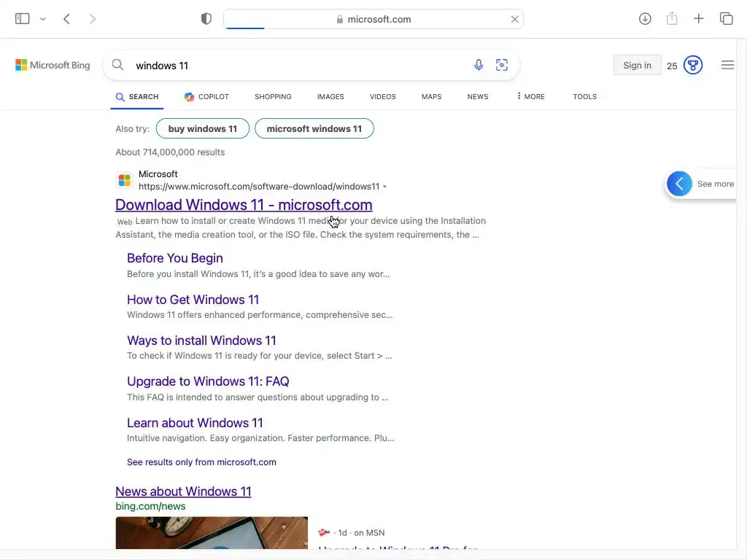Open the TOOLS options
The height and width of the screenshot is (560, 747).
tap(584, 97)
